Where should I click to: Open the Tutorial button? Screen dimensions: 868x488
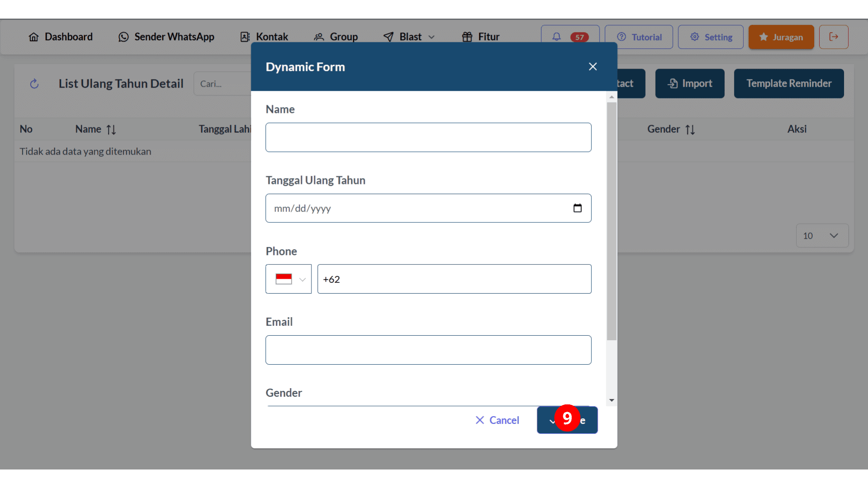pyautogui.click(x=639, y=37)
